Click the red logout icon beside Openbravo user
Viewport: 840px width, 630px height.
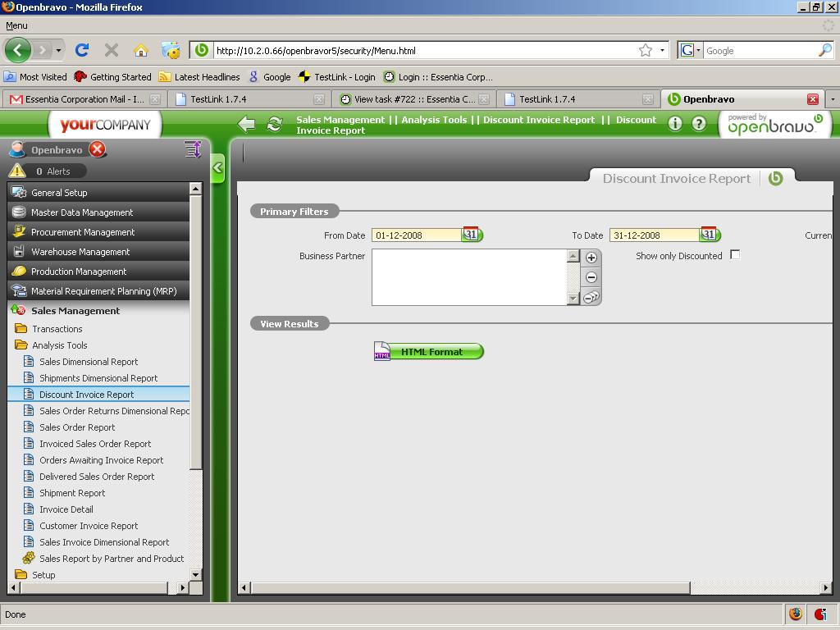97,149
